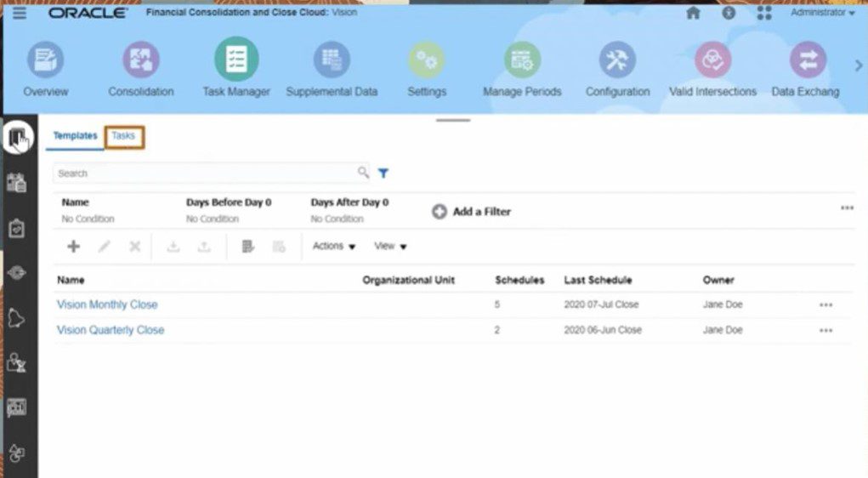The image size is (868, 478).
Task: Click the Edit pencil icon
Action: [104, 247]
